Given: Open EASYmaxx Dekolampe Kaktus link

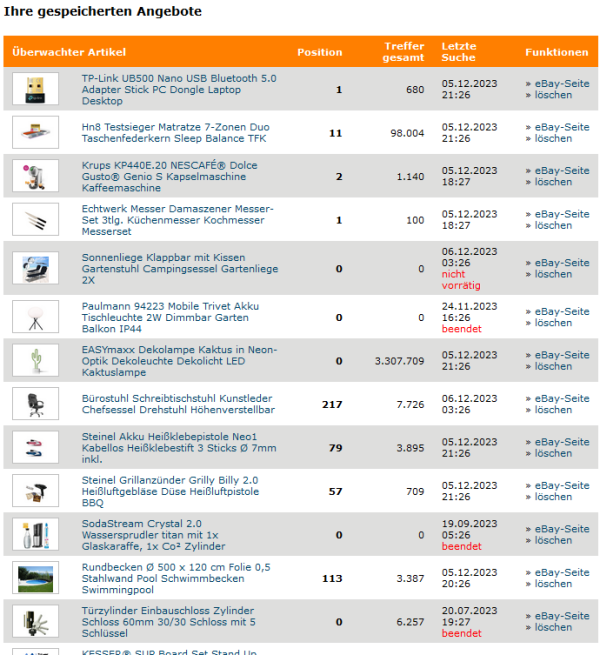Looking at the screenshot, I should click(179, 361).
